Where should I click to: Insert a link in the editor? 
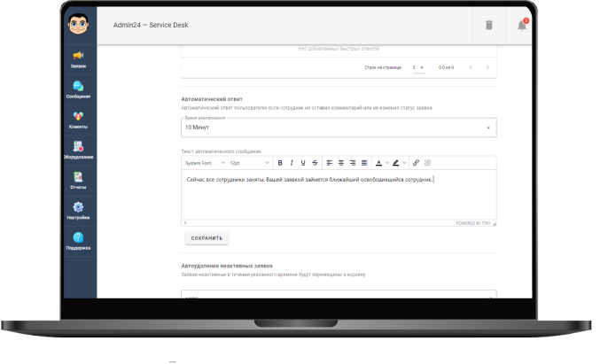point(416,163)
